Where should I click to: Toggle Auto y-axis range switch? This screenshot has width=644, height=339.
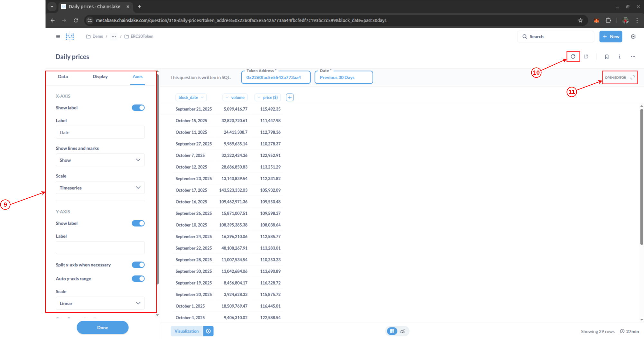pyautogui.click(x=138, y=279)
